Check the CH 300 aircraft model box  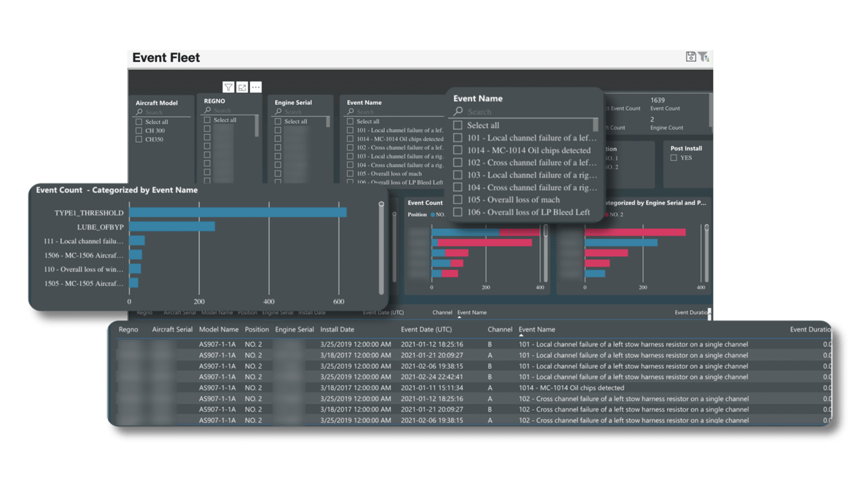[x=139, y=130]
